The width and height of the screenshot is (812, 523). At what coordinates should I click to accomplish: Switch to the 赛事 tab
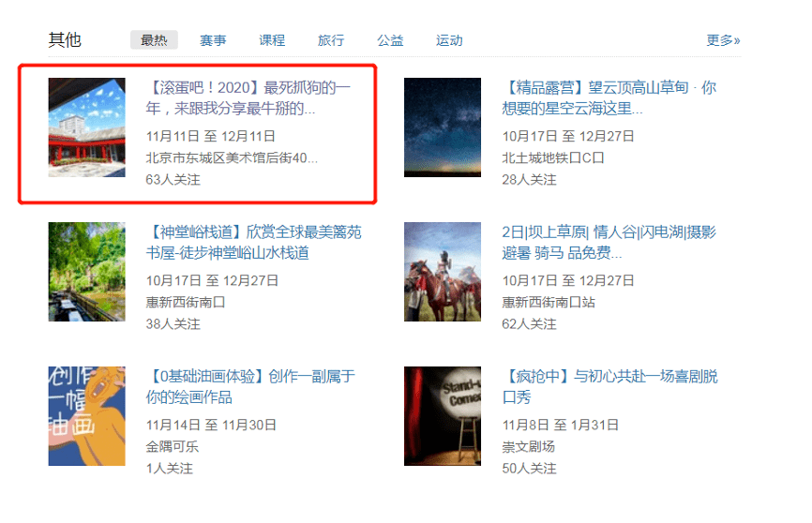pyautogui.click(x=213, y=40)
